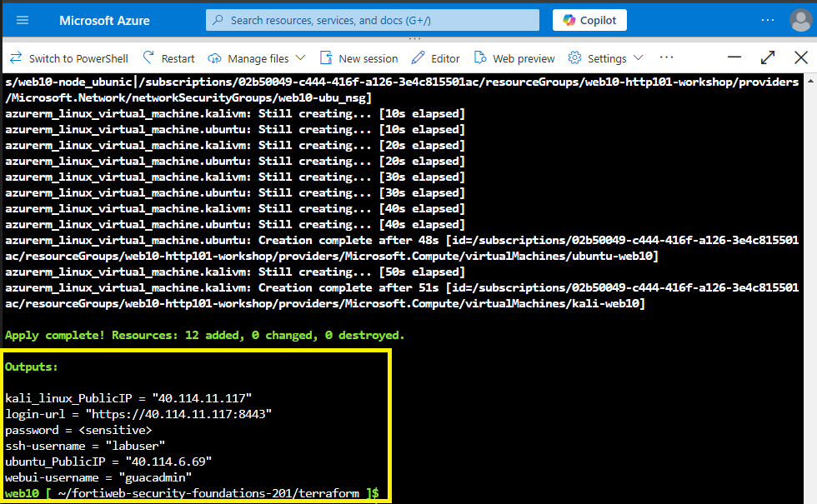
Task: Minimize the Cloud Shell pane
Action: tap(734, 57)
